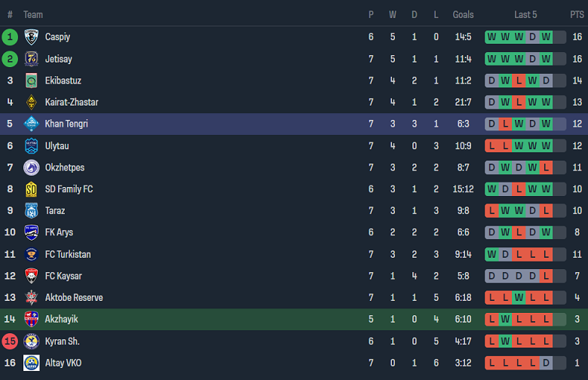Click the Kairat-Zhastar crest icon

click(x=31, y=103)
